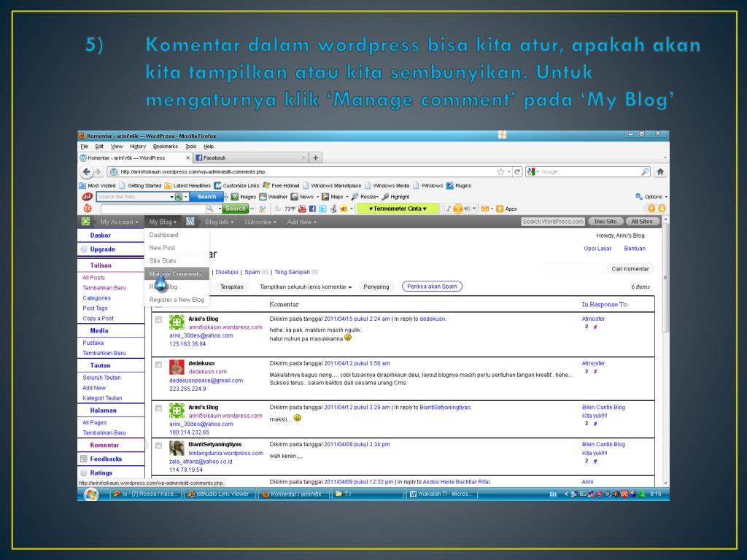
Task: Click the Search WordPress.com input field
Action: click(553, 222)
